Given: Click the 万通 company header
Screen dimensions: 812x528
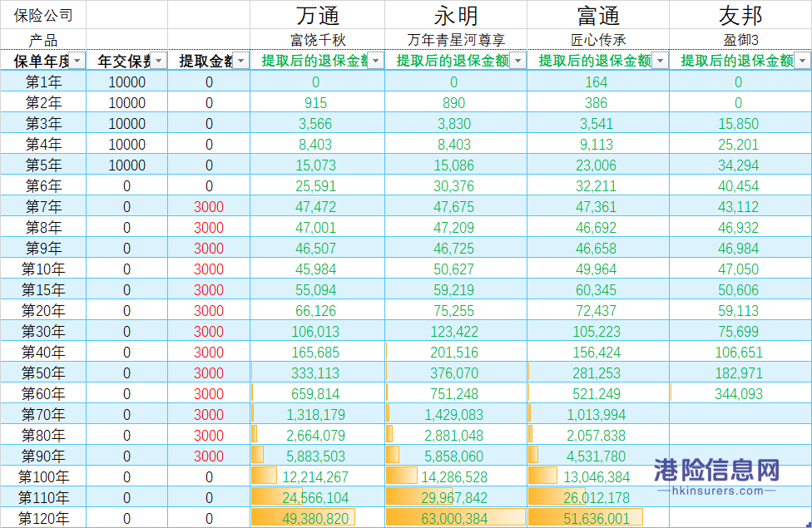Looking at the screenshot, I should tap(318, 15).
